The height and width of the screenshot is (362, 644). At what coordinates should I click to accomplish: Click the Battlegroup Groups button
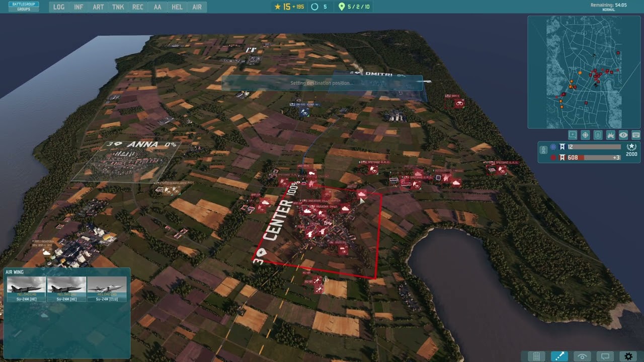[x=24, y=7]
